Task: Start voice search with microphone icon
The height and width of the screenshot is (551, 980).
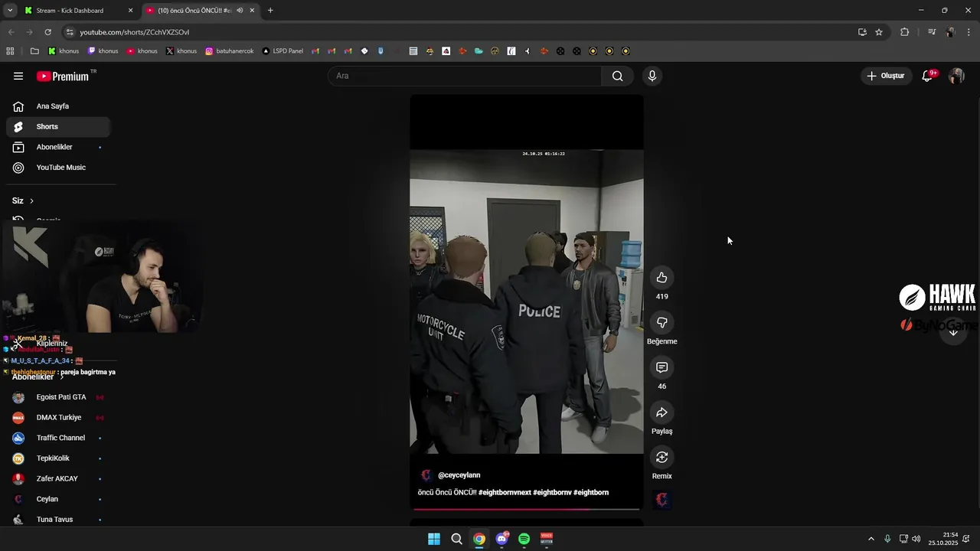Action: (652, 76)
